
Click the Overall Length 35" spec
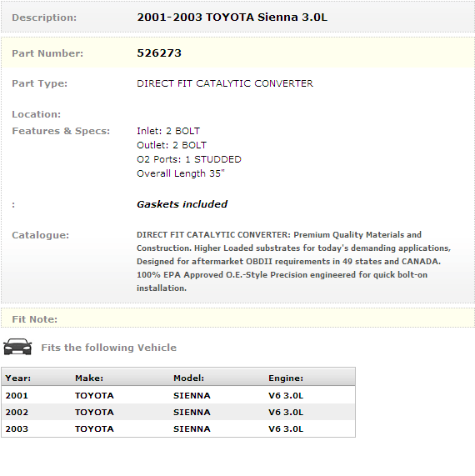pos(181,173)
